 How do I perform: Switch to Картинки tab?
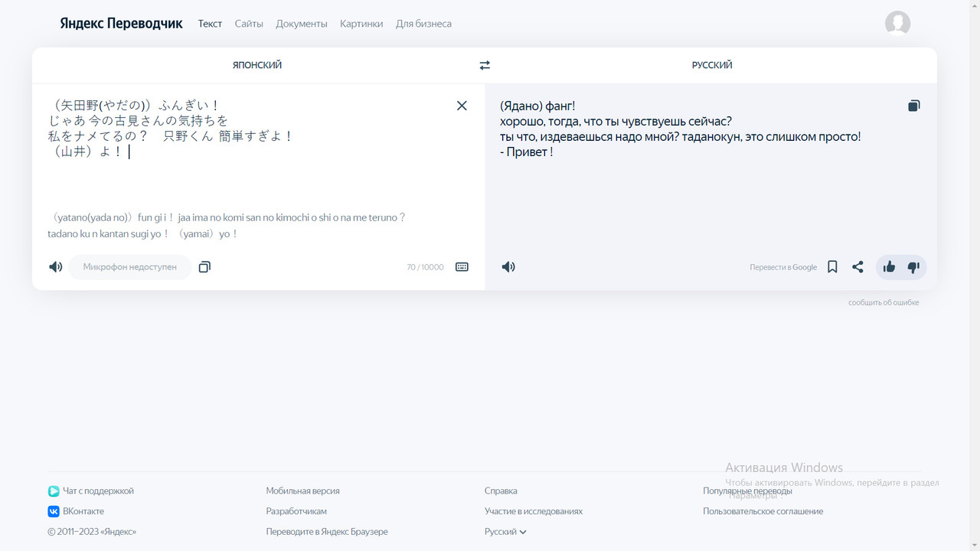click(361, 24)
